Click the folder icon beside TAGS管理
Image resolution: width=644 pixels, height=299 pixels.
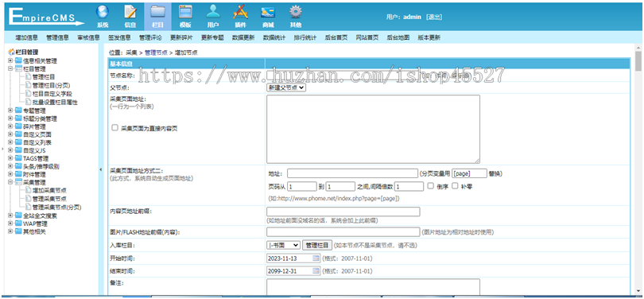[x=18, y=158]
